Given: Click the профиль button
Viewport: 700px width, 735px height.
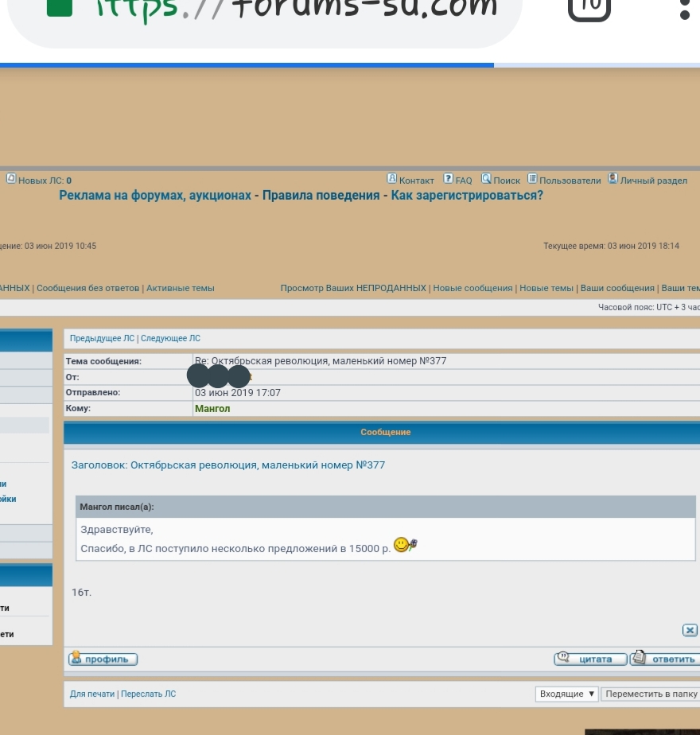Looking at the screenshot, I should 103,659.
